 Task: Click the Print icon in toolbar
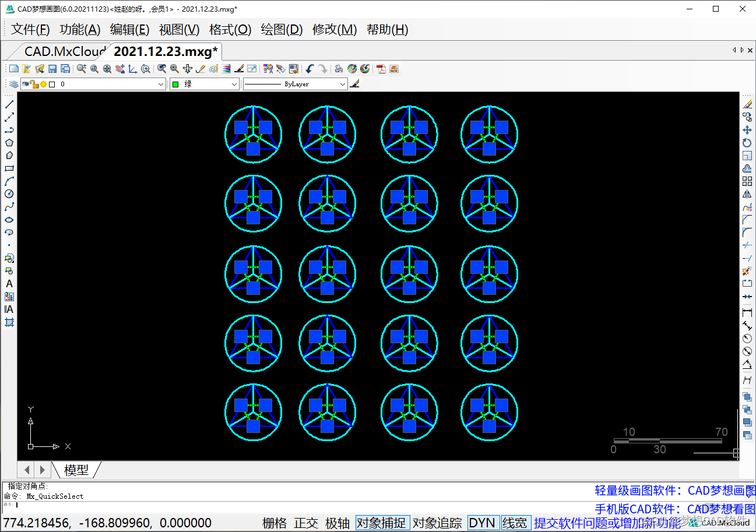pyautogui.click(x=339, y=69)
